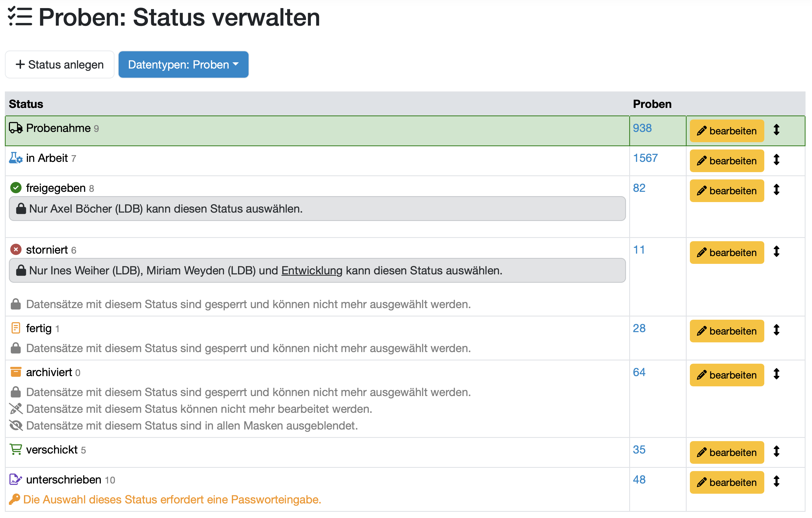Open the Datentypen: Proben dropdown
This screenshot has width=812, height=518.
(x=183, y=64)
